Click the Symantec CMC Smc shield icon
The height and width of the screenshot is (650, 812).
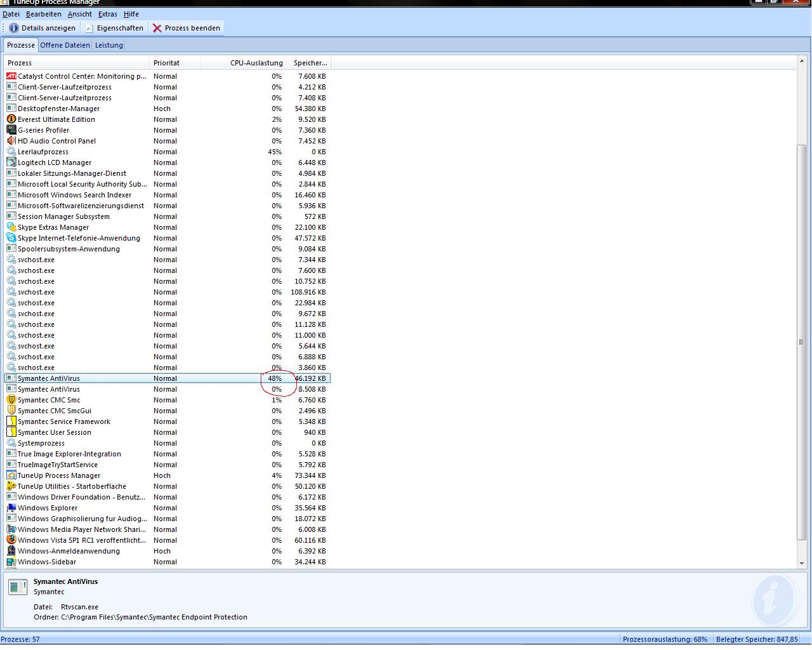click(x=11, y=400)
